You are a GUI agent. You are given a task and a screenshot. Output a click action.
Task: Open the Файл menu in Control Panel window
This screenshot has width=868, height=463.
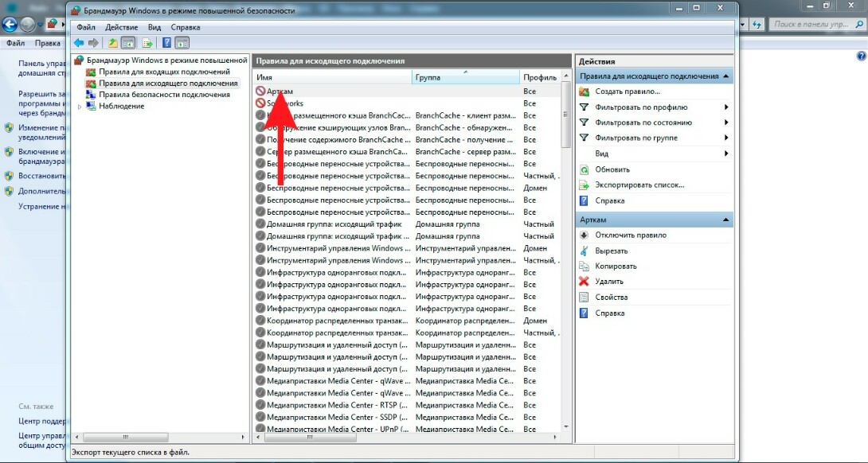coord(16,43)
